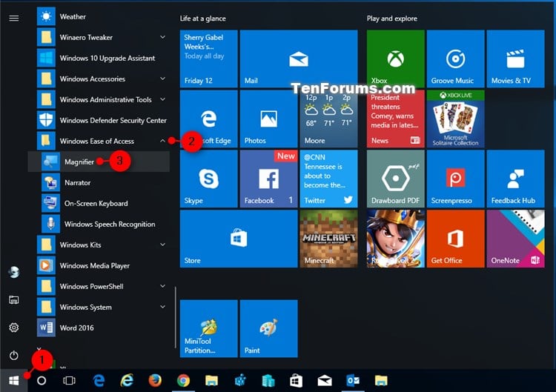Expand Windows Administrative Tools chevron
Image resolution: width=556 pixels, height=392 pixels.
(162, 99)
